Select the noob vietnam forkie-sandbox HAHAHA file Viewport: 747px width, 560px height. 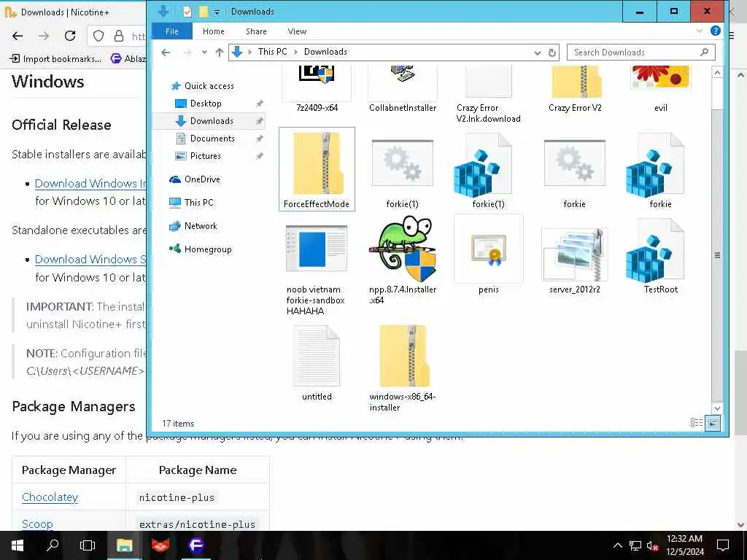(x=316, y=270)
